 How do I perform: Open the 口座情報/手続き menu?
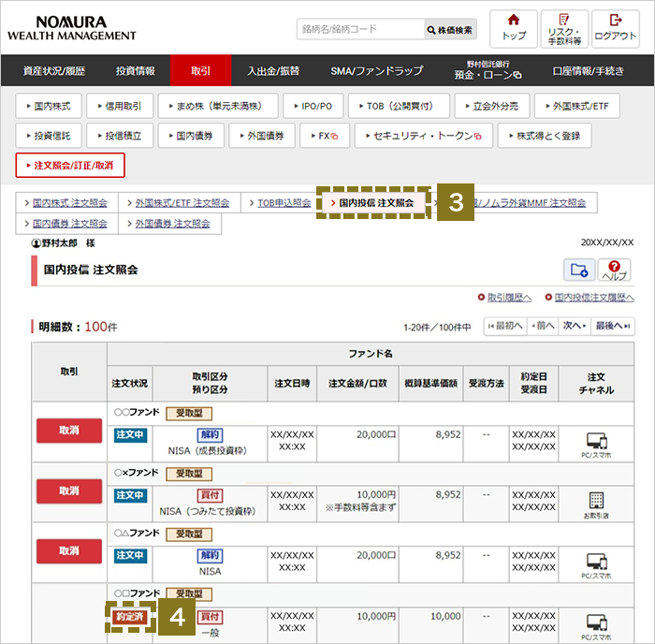(588, 70)
